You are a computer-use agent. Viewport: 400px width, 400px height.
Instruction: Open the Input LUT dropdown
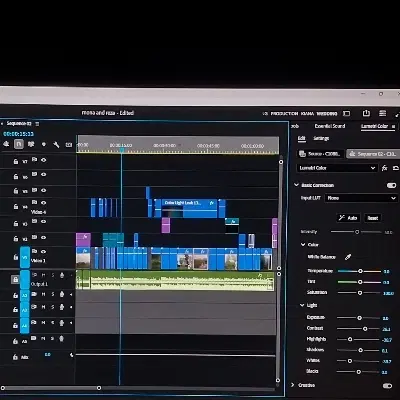click(361, 198)
